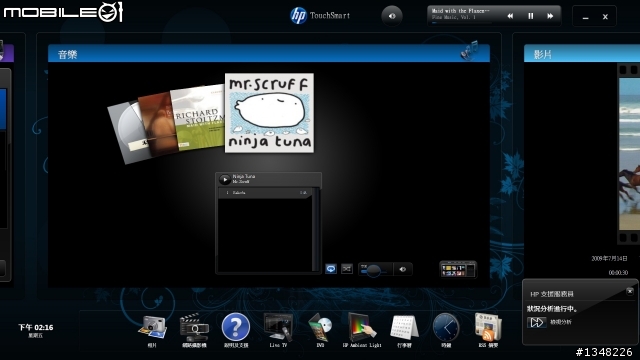Click the now playing track title in top bar

(x=460, y=11)
